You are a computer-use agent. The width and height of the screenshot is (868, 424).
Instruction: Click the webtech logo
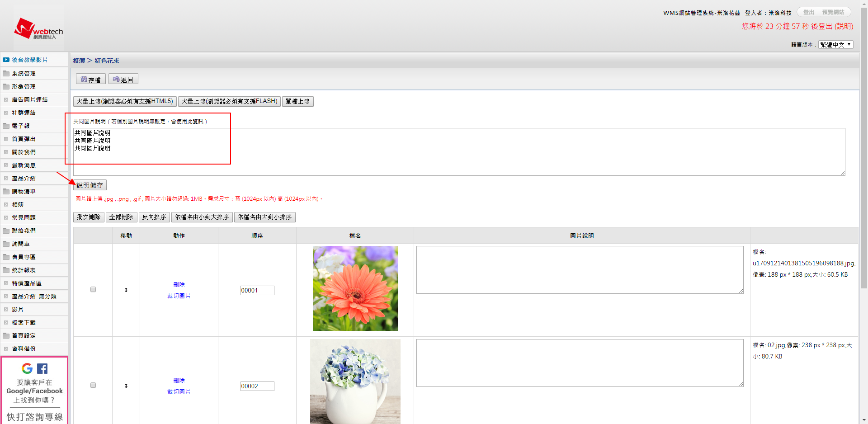[x=38, y=29]
